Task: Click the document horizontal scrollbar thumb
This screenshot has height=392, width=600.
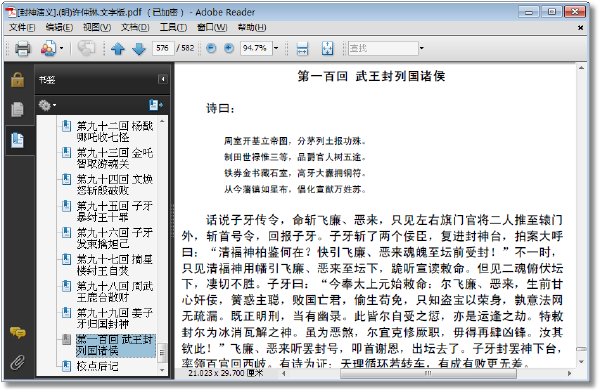Action: 428,373
